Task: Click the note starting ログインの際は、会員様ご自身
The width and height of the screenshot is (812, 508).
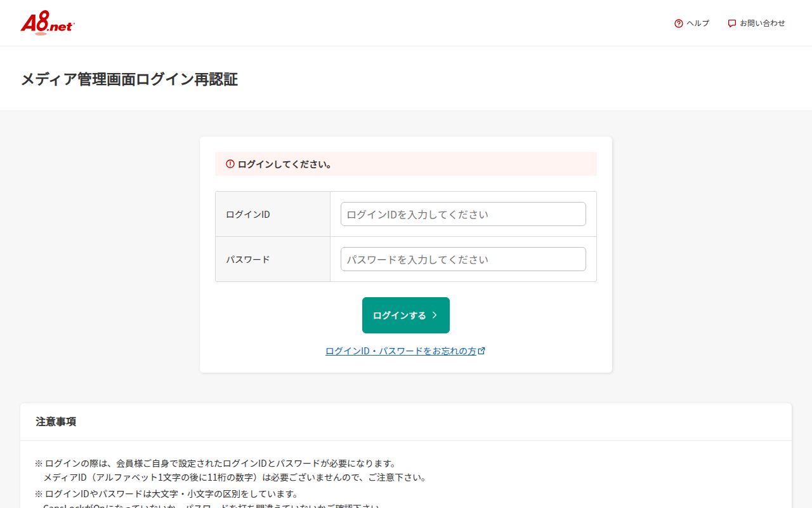Action: pos(216,464)
